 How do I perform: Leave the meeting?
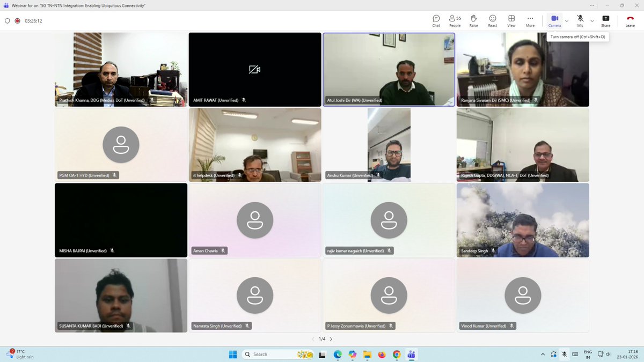click(x=630, y=20)
